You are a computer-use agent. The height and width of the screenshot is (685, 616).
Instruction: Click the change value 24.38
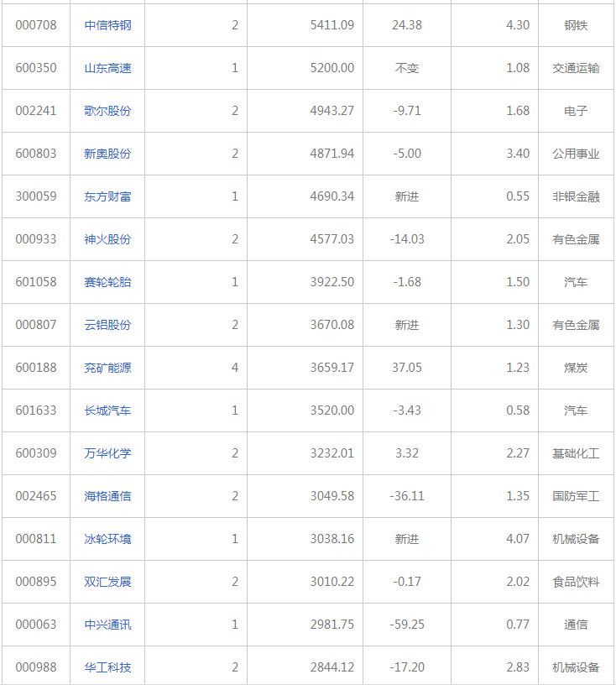click(x=407, y=25)
